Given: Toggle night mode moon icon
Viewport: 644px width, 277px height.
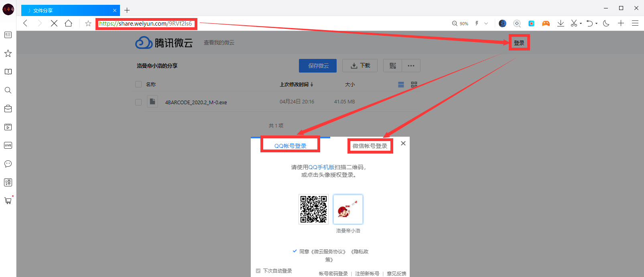Looking at the screenshot, I should (606, 24).
